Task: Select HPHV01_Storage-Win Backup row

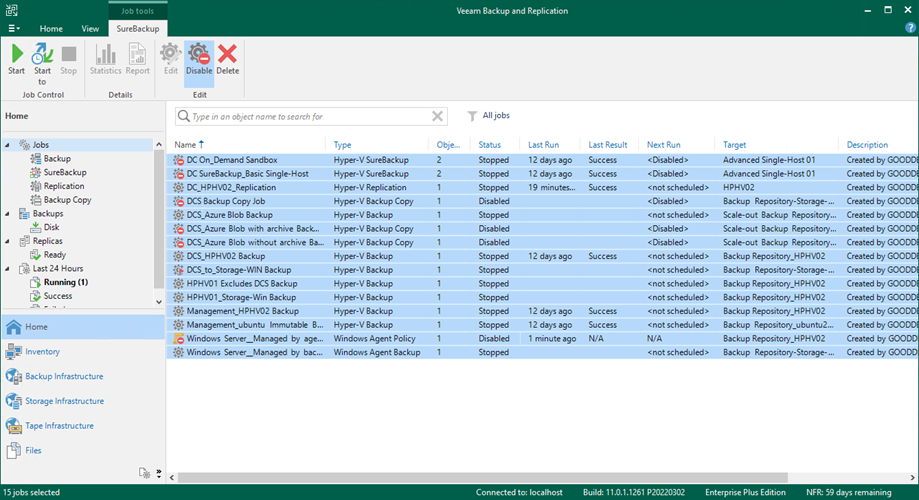Action: coord(542,297)
